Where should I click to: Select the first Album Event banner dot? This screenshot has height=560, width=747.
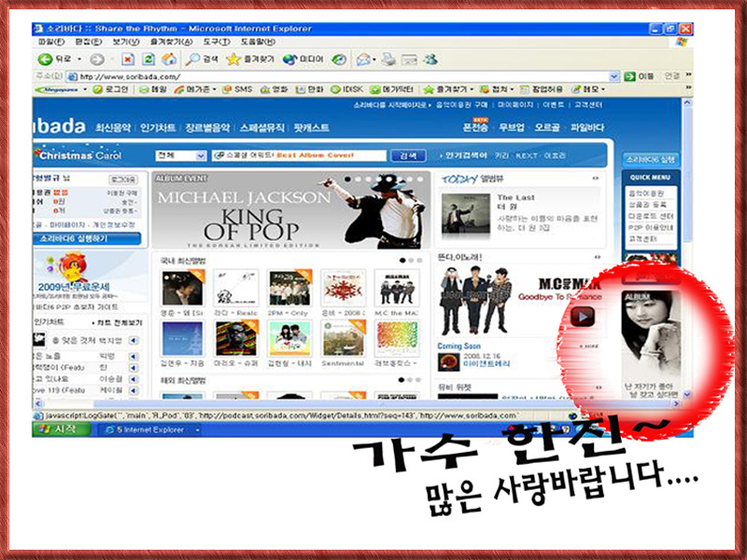coord(347,179)
